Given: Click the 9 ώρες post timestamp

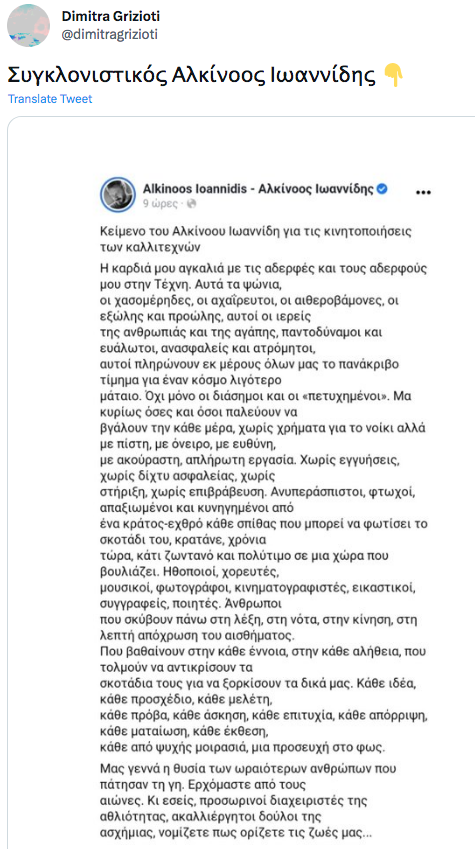Looking at the screenshot, I should pyautogui.click(x=159, y=204).
